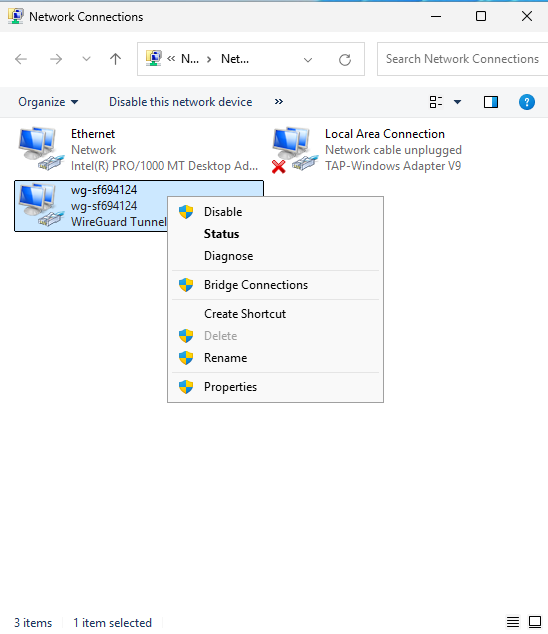Viewport: 548px width, 634px height.
Task: Click 'TAP-Windows Adapter V9' text
Action: pyautogui.click(x=393, y=166)
